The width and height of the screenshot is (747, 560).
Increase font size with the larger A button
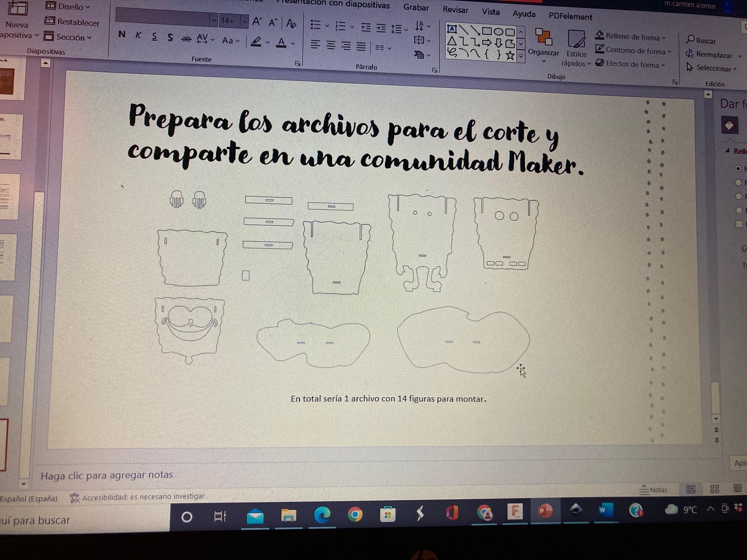(257, 21)
